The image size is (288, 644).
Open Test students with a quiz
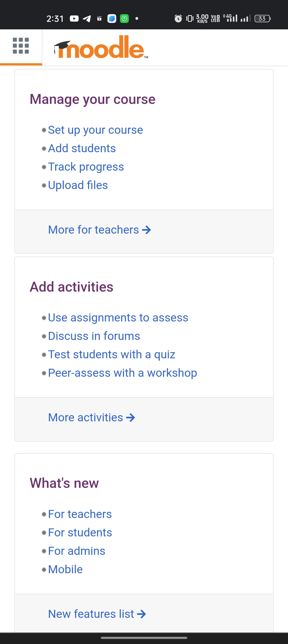point(111,355)
